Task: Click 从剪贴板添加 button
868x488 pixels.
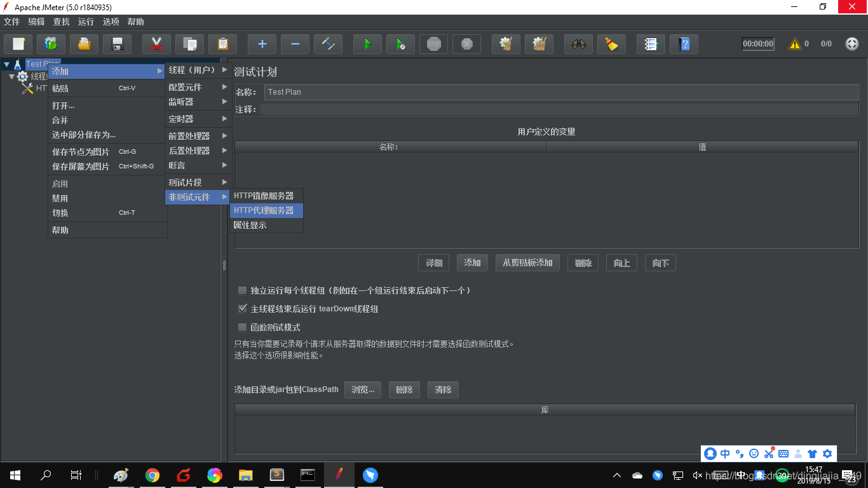Action: coord(527,263)
